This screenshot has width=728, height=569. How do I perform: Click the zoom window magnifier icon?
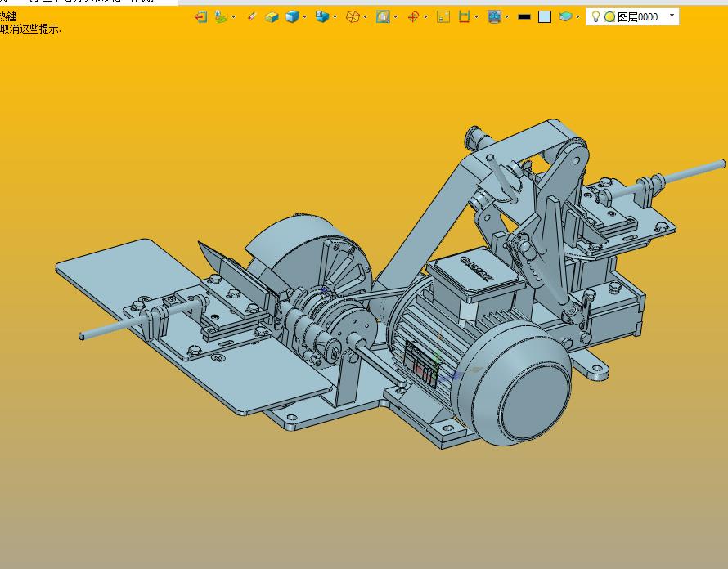click(x=383, y=17)
